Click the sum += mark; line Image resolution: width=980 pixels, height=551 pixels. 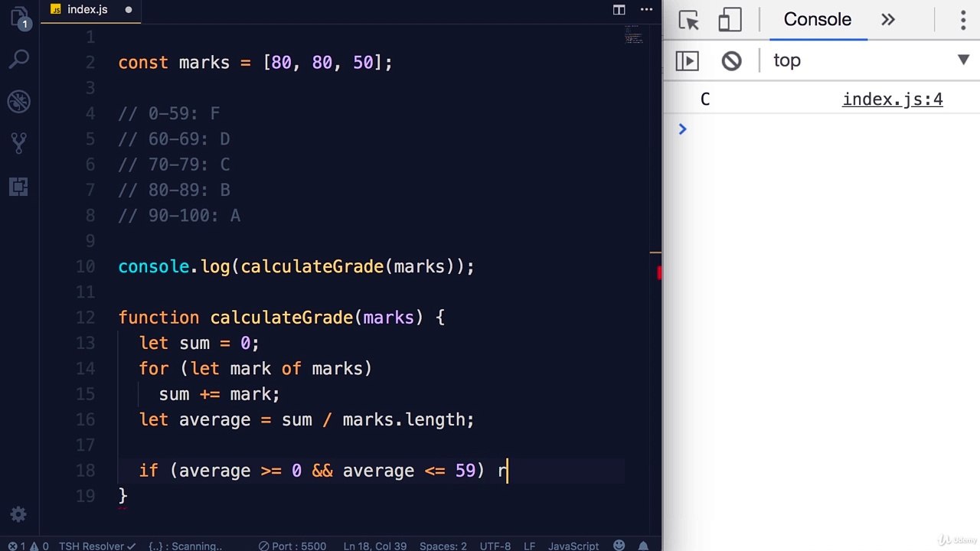[x=220, y=394]
